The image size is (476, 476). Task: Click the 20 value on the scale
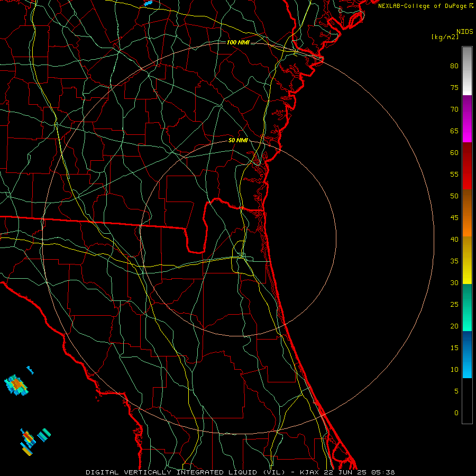pyautogui.click(x=454, y=326)
